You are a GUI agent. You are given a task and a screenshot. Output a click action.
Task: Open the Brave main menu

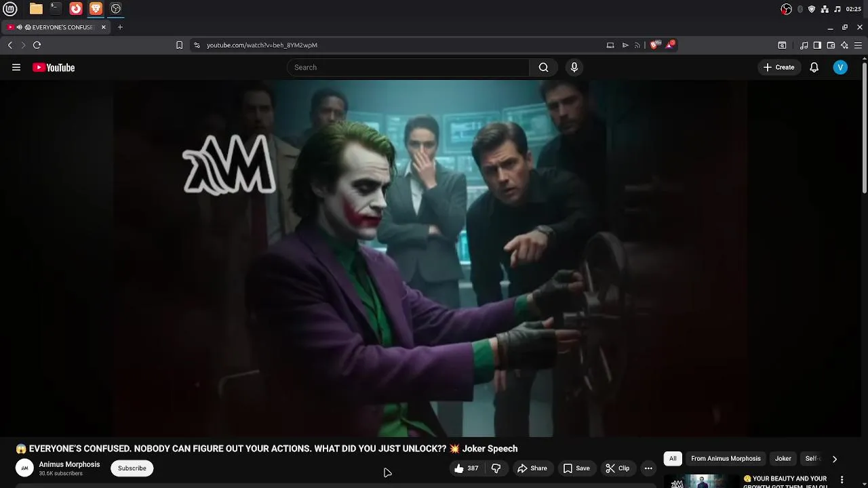pyautogui.click(x=858, y=45)
